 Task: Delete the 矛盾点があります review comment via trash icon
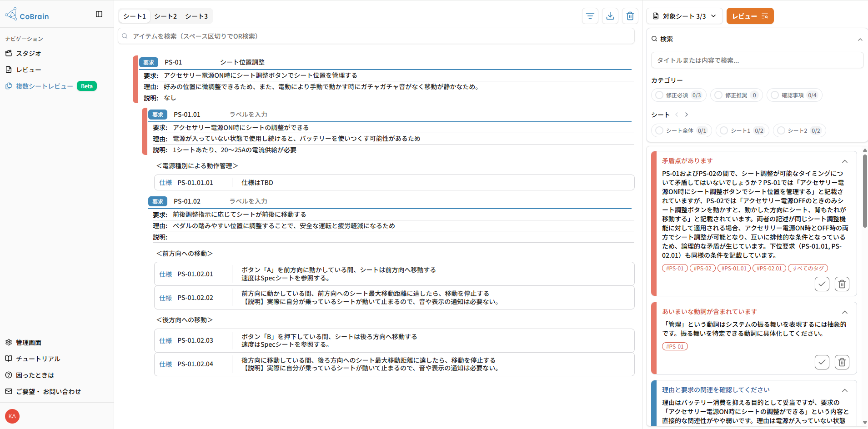tap(842, 284)
